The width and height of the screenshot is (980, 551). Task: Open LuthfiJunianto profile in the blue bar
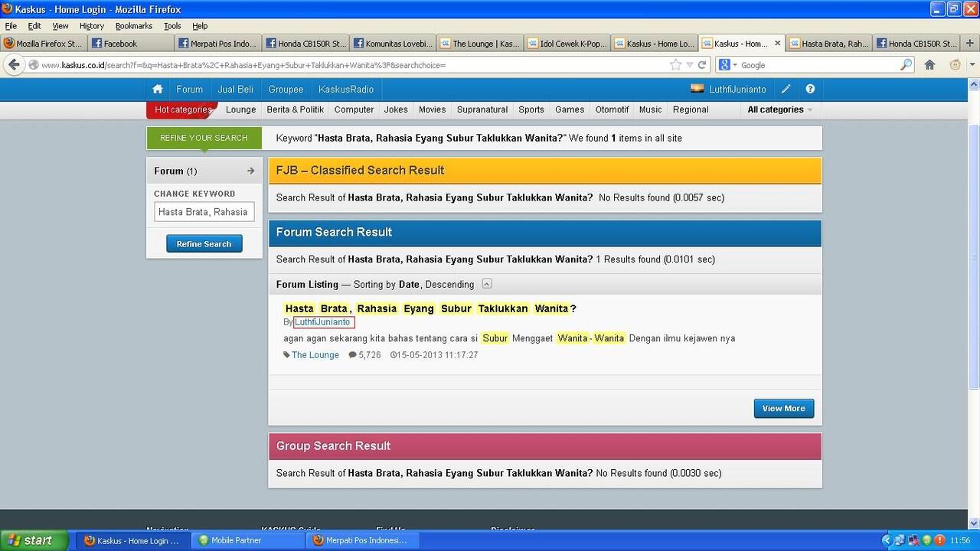click(737, 90)
